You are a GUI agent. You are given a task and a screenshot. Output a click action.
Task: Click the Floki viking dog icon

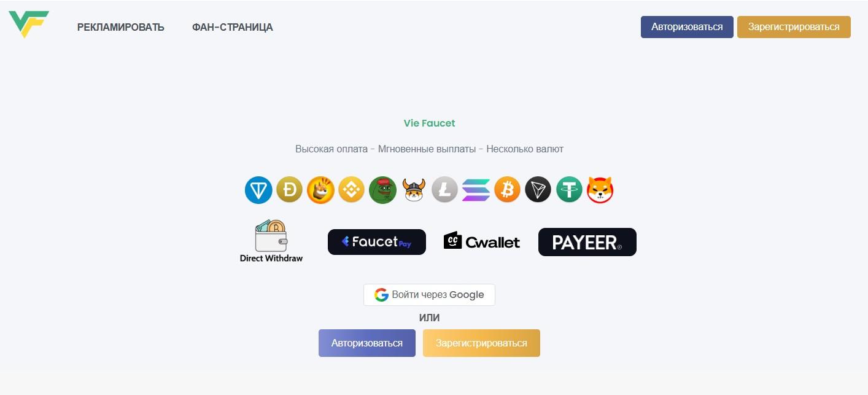(414, 190)
